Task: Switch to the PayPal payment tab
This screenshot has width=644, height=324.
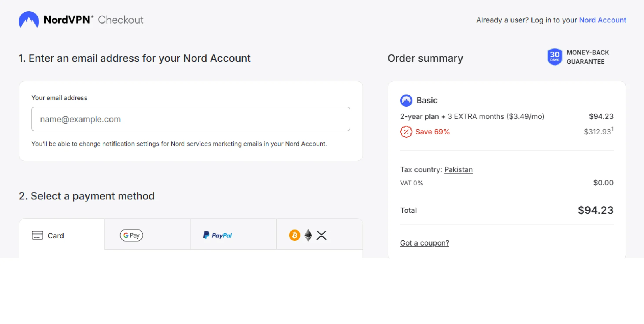Action: click(233, 234)
